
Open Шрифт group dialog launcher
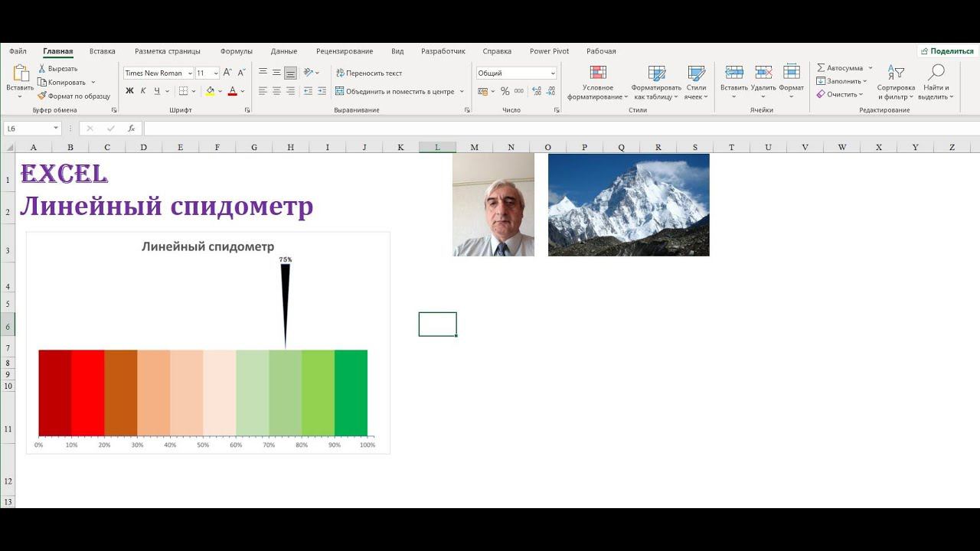pos(247,110)
